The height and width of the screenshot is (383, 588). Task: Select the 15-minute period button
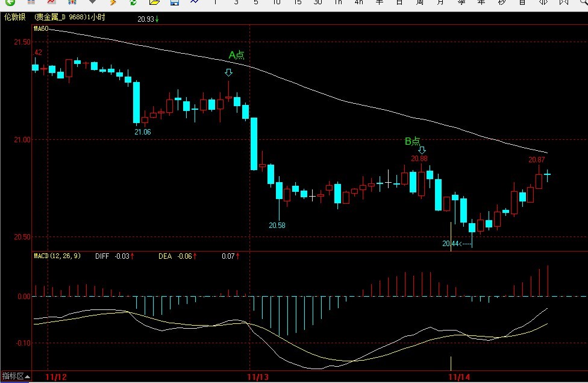pyautogui.click(x=297, y=2)
